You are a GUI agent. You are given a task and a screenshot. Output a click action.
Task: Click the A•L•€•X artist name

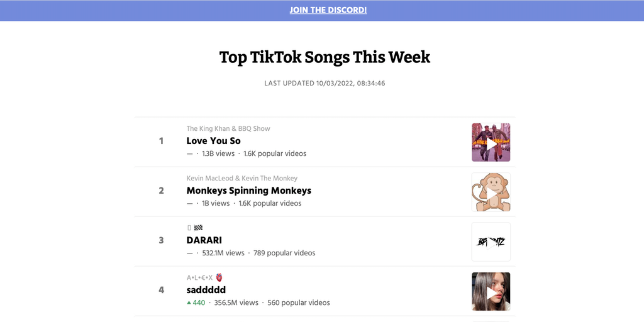(x=199, y=277)
